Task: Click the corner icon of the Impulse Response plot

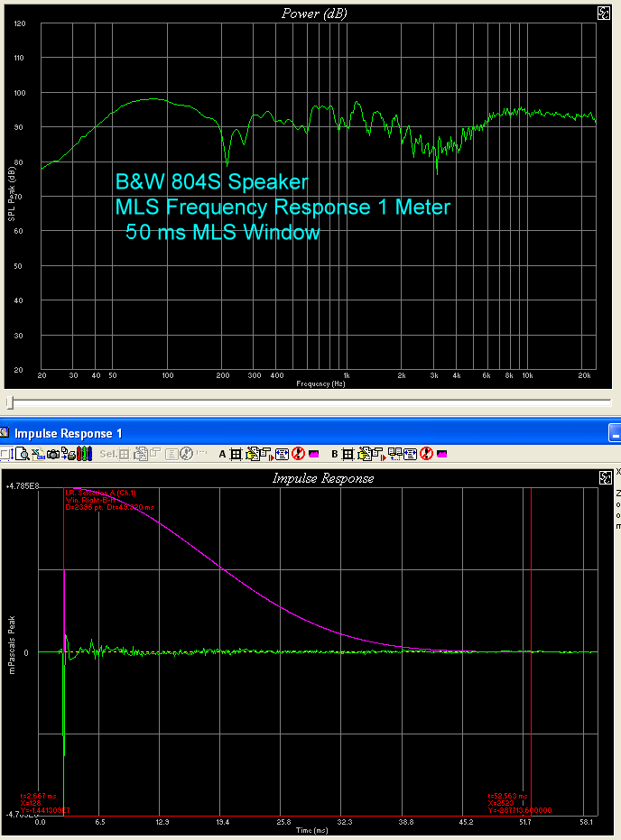Action: pyautogui.click(x=605, y=477)
